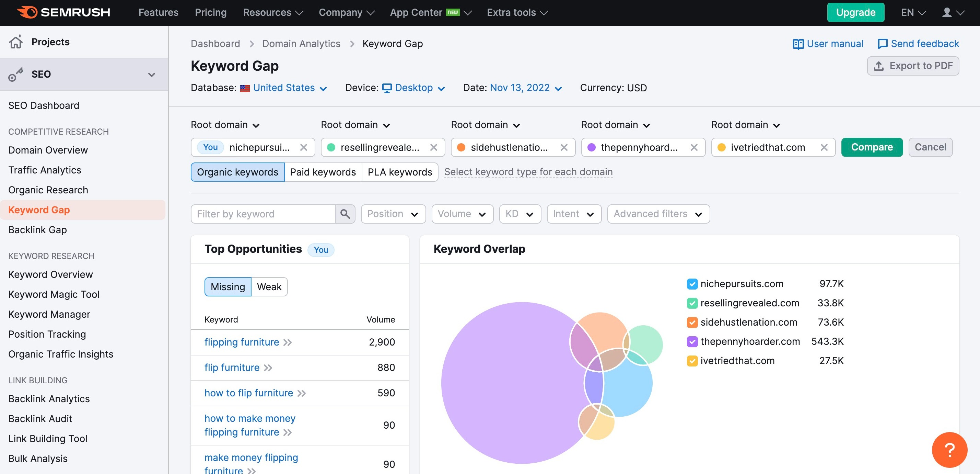Switch Top Opportunities to Missing
This screenshot has height=474, width=980.
228,287
